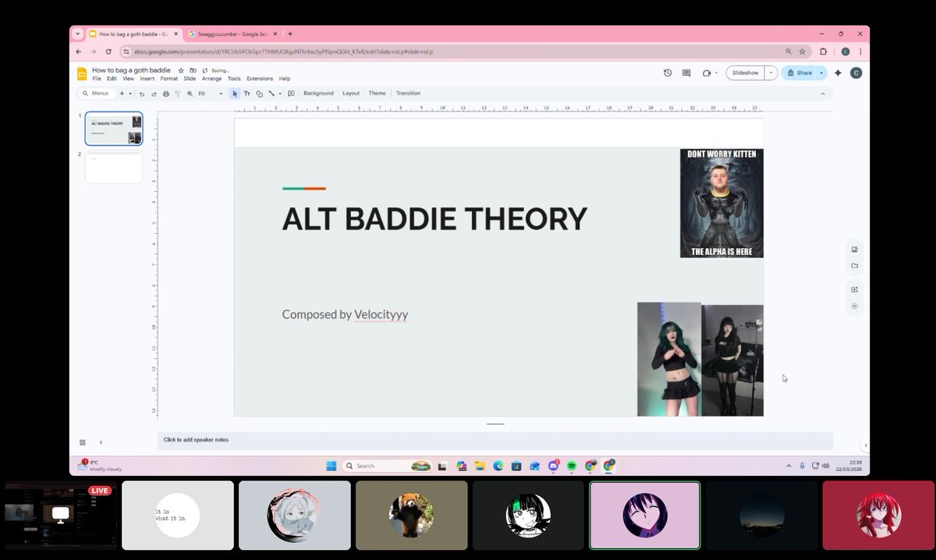Select slide 2 thumbnail in filmstrip
This screenshot has width=936, height=560.
(114, 168)
